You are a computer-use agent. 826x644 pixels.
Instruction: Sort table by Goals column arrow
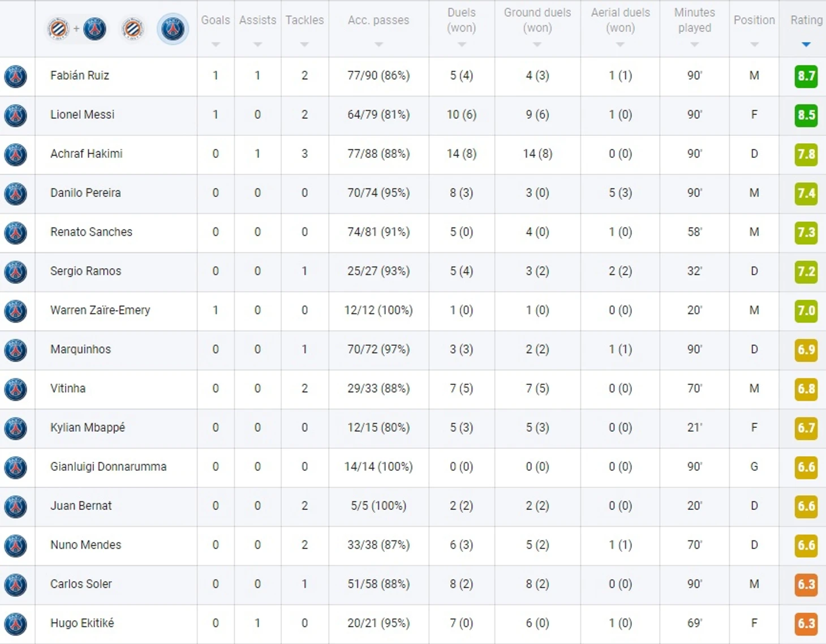216,44
